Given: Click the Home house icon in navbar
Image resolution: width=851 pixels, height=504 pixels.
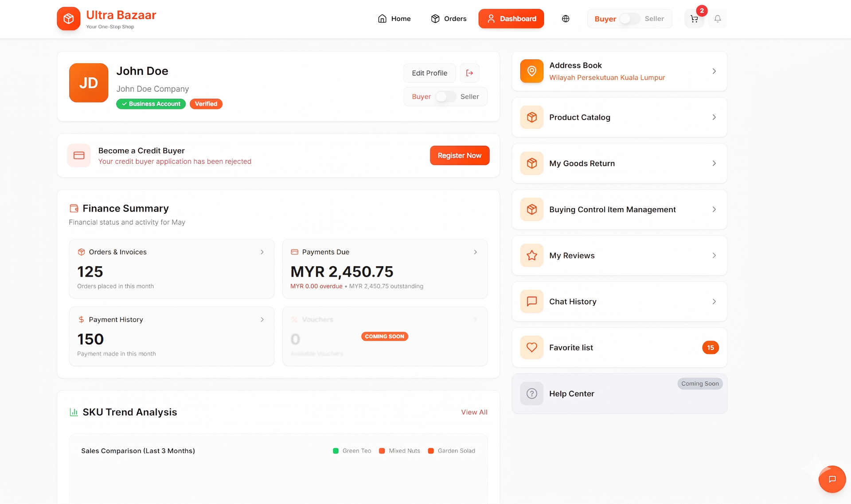Looking at the screenshot, I should [382, 19].
